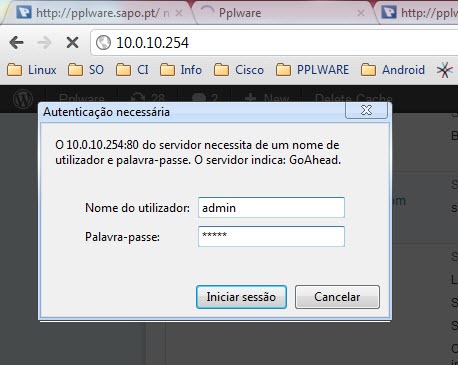Click the comments bubble in admin bar

coord(205,99)
